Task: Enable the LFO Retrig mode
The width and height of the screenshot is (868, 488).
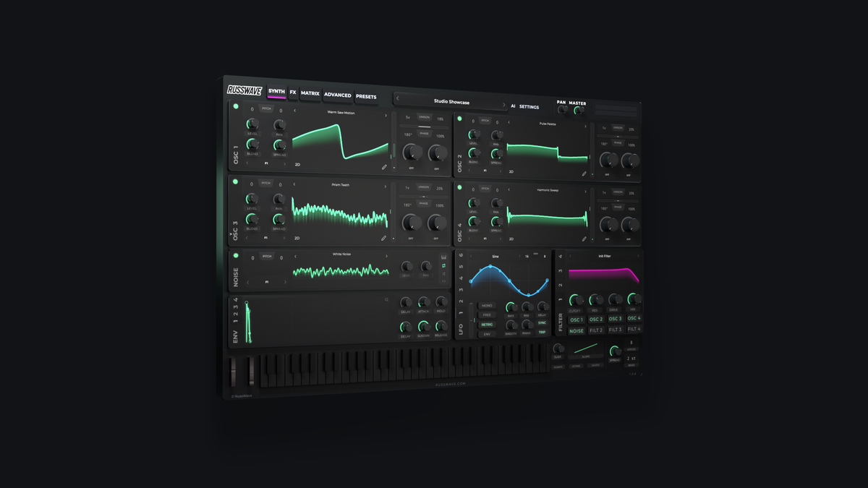Action: click(487, 325)
